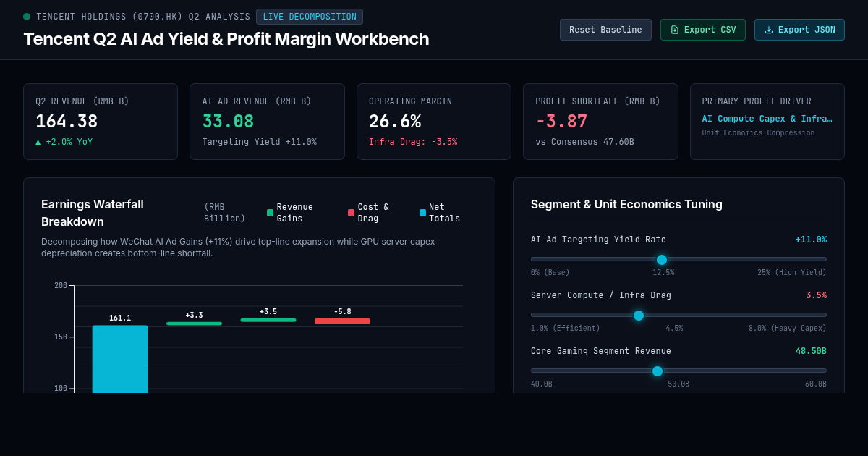Click the 200 y-axis label
The height and width of the screenshot is (456, 868).
click(61, 286)
